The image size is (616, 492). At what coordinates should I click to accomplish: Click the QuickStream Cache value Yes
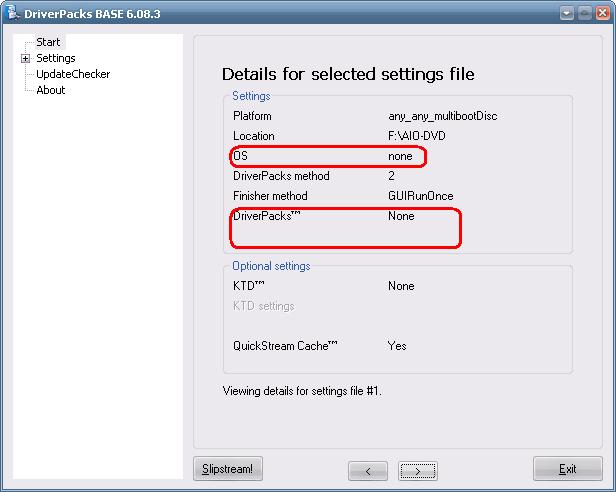(x=397, y=346)
